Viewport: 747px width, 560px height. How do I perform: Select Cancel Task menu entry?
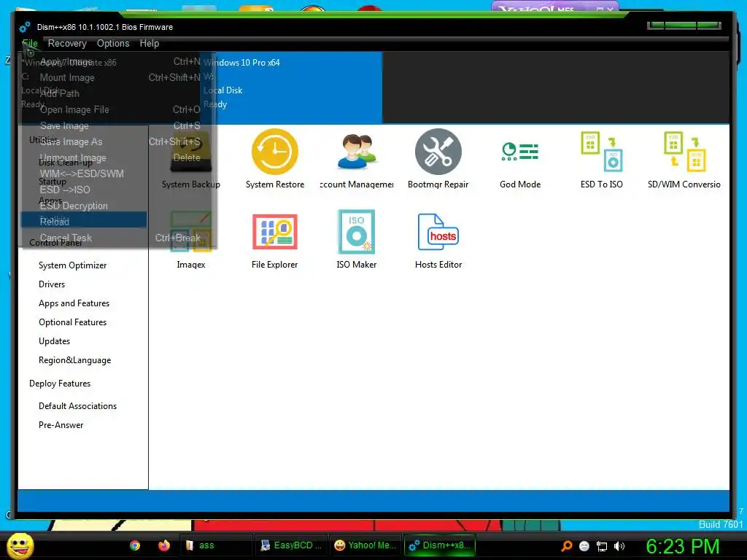coord(117,238)
